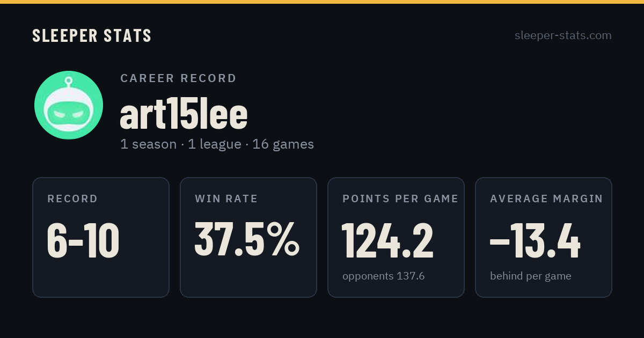Select the art15lee username heading
Viewport: 644px width, 338px height.
184,114
